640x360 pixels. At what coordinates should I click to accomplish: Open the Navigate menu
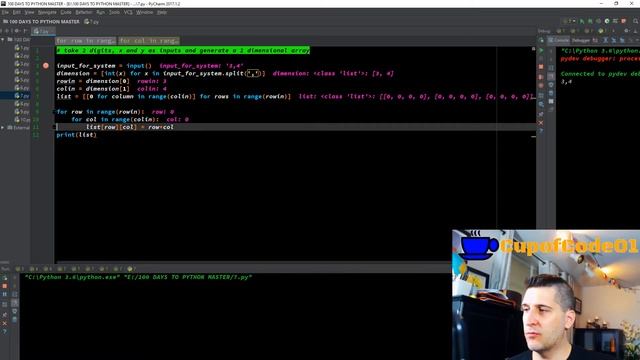tap(47, 12)
